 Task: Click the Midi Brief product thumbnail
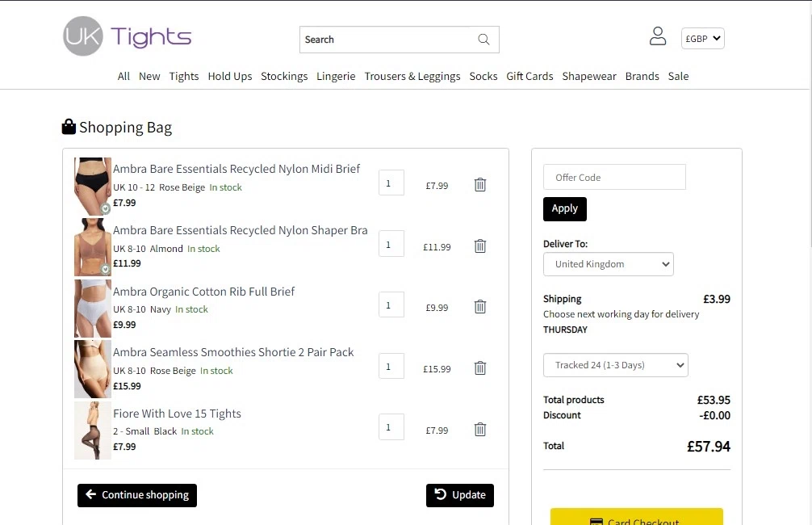93,187
